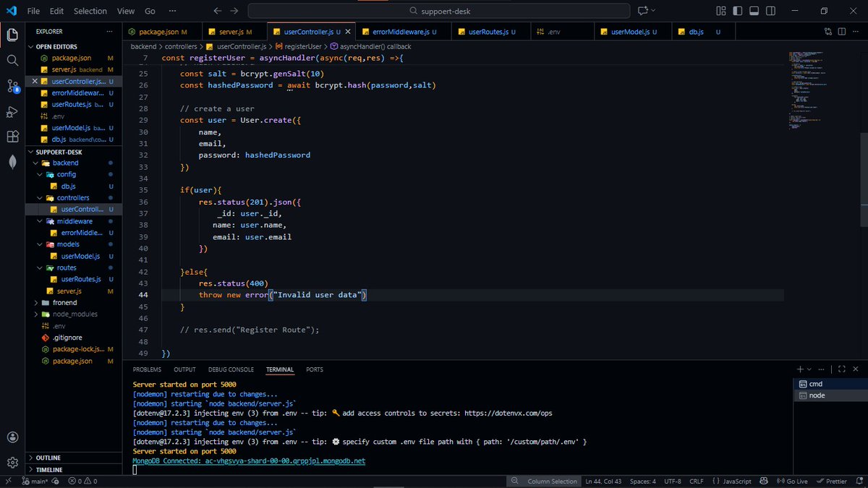Viewport: 868px width, 488px height.
Task: Open the Search view in activity bar
Action: tap(12, 60)
